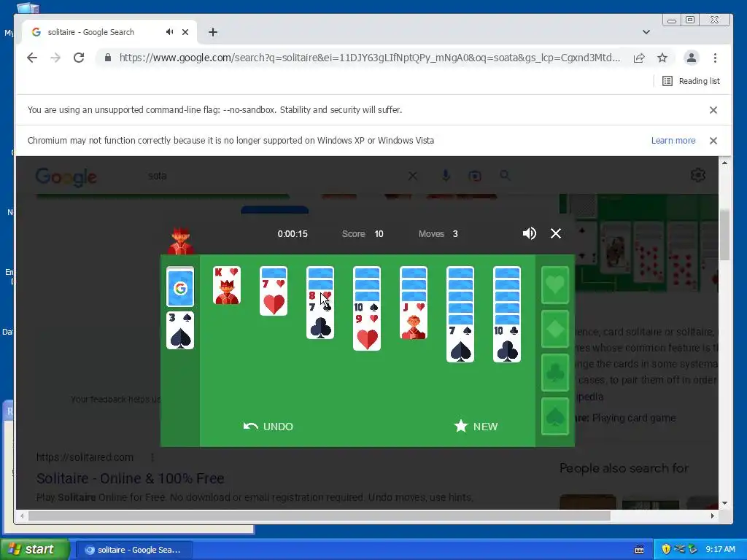
Task: Bookmark this page with the star
Action: coord(662,58)
